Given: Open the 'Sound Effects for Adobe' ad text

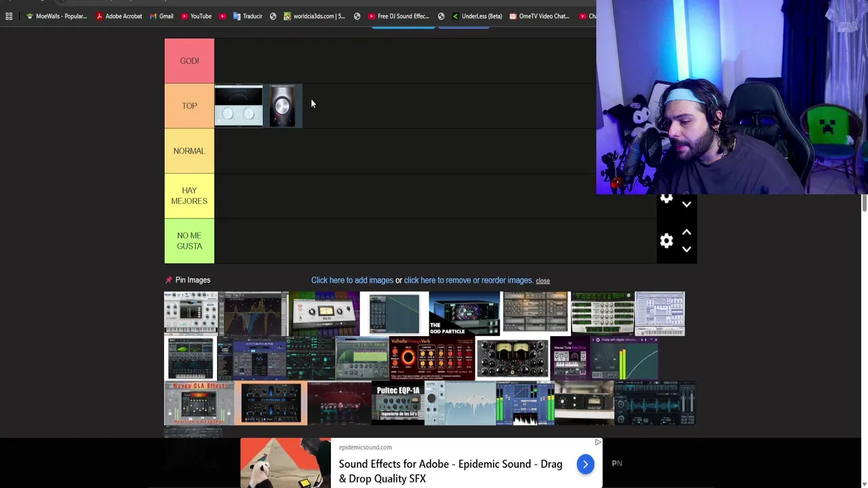Looking at the screenshot, I should (x=450, y=471).
